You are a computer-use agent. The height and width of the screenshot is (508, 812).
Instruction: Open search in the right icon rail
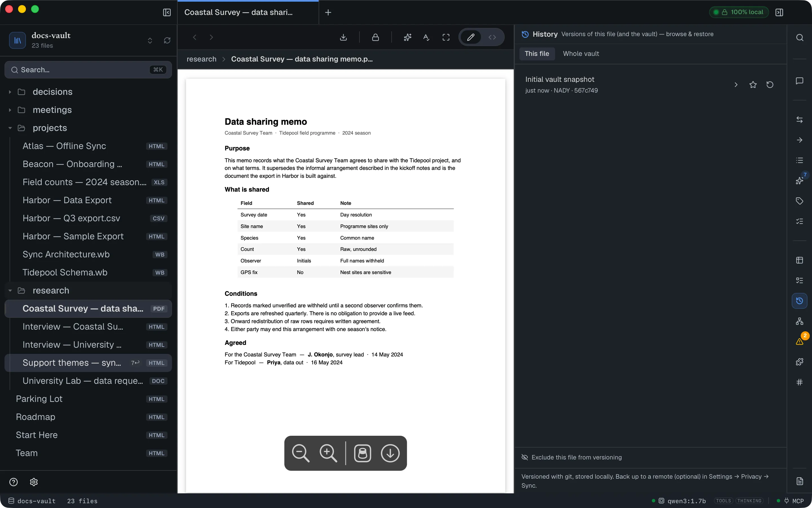[800, 38]
